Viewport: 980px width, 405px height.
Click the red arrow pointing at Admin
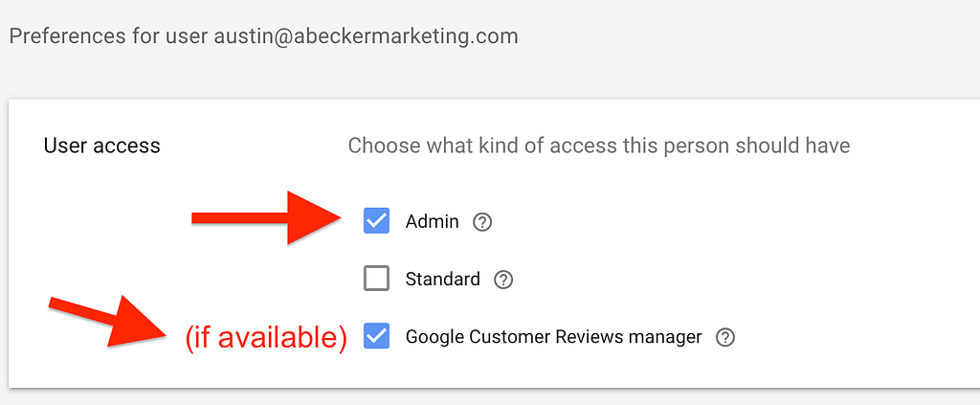(x=267, y=217)
